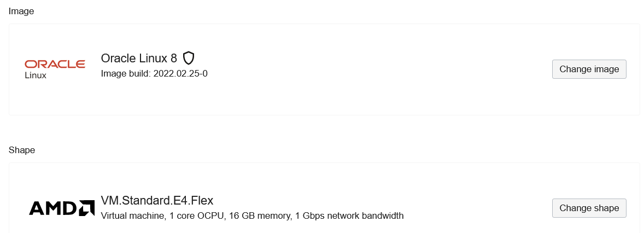This screenshot has width=644, height=233.
Task: Click the 'Virtual machine' text
Action: point(133,215)
